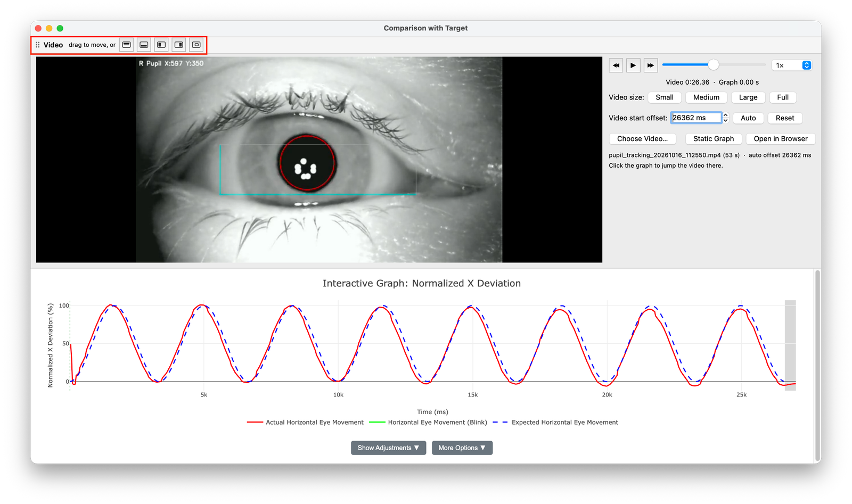Click the Interactive Graph title text

[x=422, y=283]
